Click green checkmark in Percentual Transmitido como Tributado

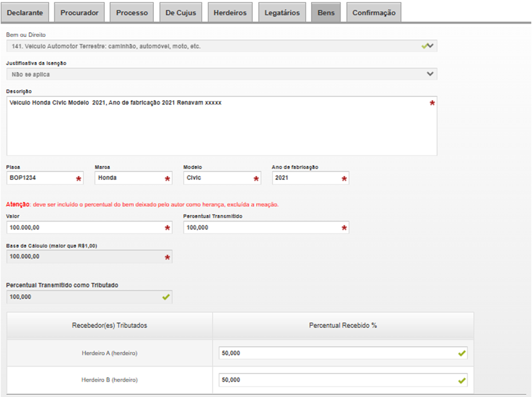tap(166, 297)
